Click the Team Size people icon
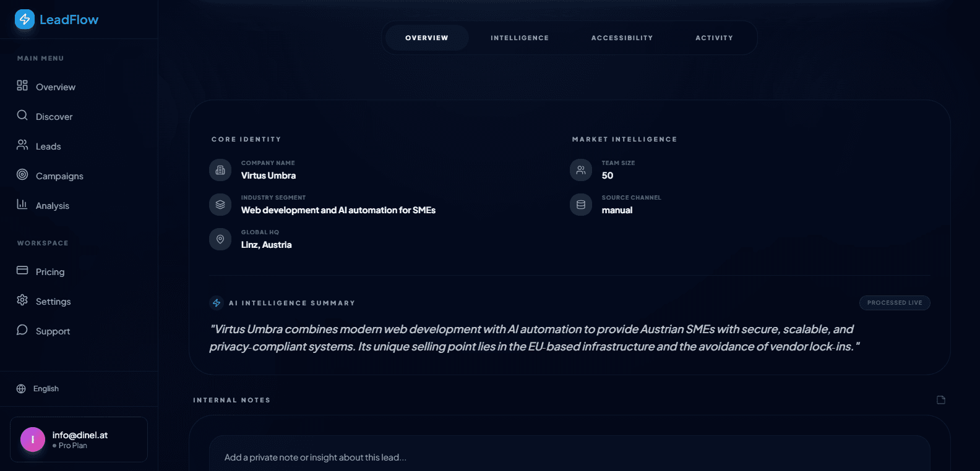The width and height of the screenshot is (980, 471). pos(581,170)
